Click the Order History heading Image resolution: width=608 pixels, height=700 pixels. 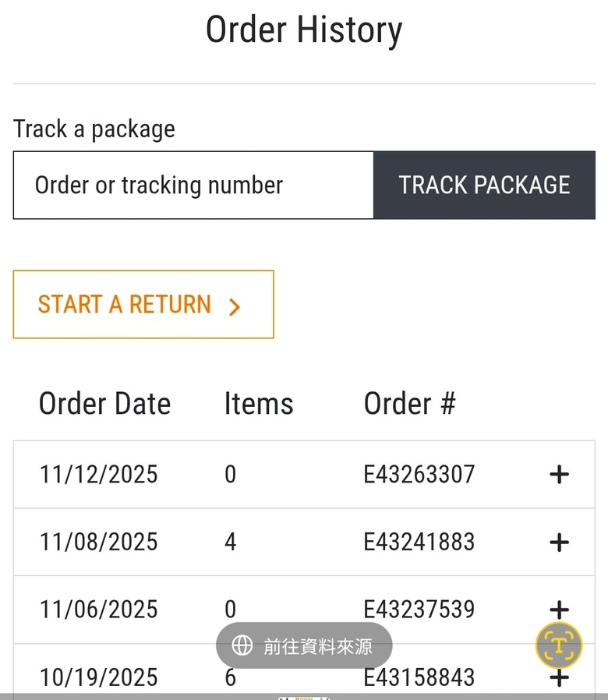point(304,30)
